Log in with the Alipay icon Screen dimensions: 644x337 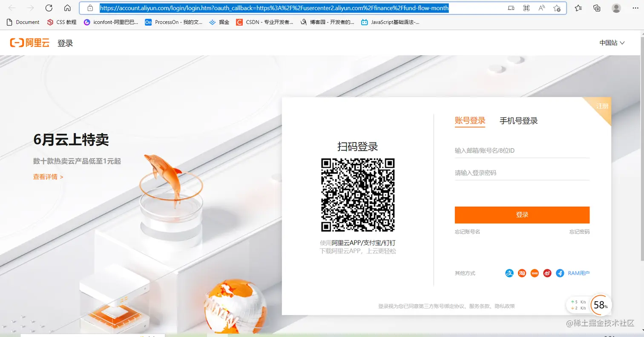point(509,273)
